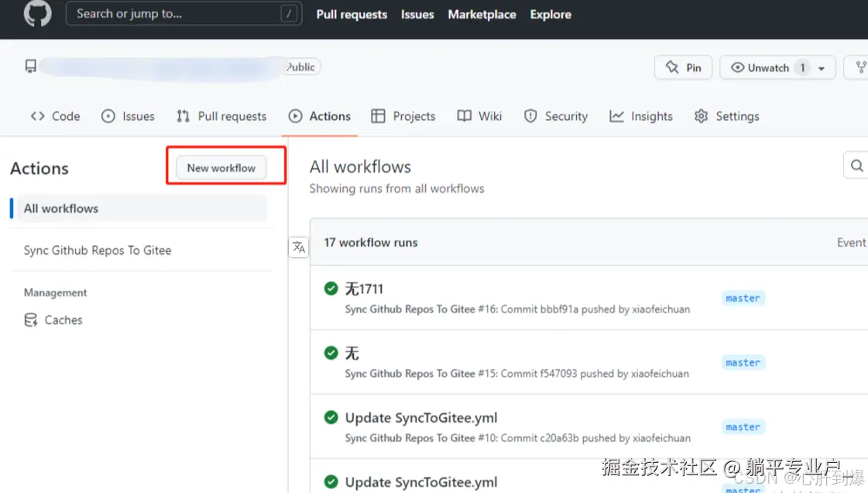Click the 17 workflow runs text

coord(371,242)
